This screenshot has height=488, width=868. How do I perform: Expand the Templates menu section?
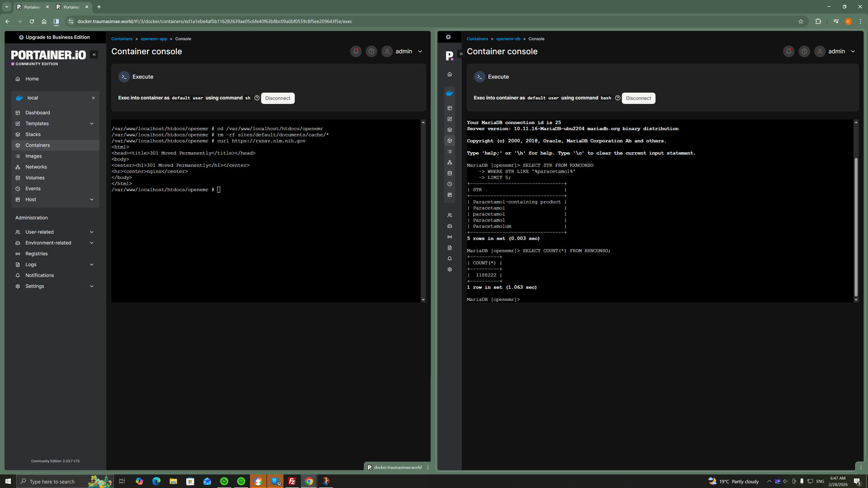coord(92,123)
